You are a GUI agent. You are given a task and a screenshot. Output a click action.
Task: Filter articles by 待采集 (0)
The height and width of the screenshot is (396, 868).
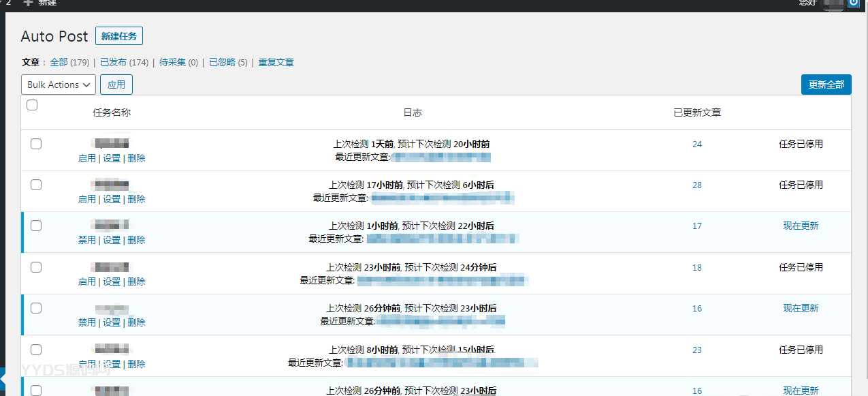(x=178, y=62)
